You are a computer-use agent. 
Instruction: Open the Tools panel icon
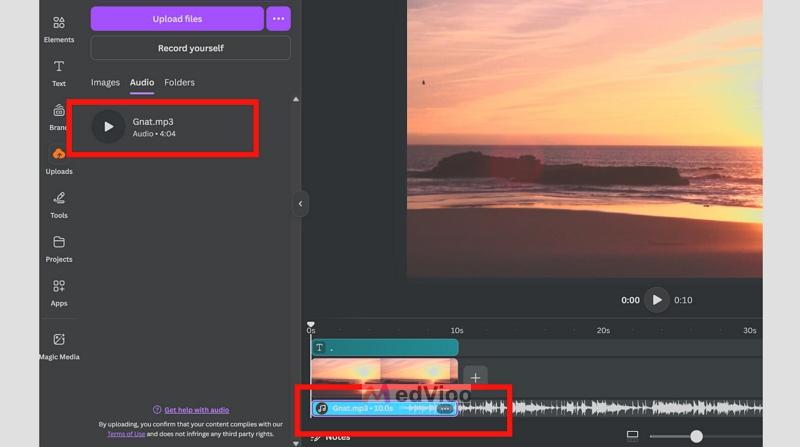coord(59,198)
